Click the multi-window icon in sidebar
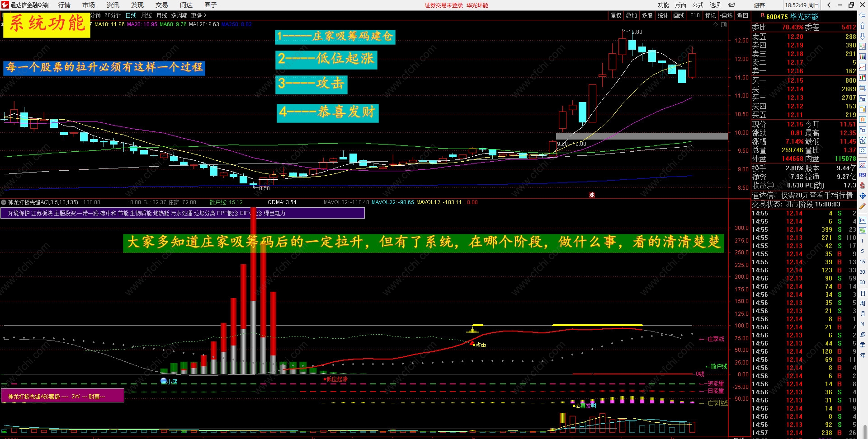 (x=863, y=89)
